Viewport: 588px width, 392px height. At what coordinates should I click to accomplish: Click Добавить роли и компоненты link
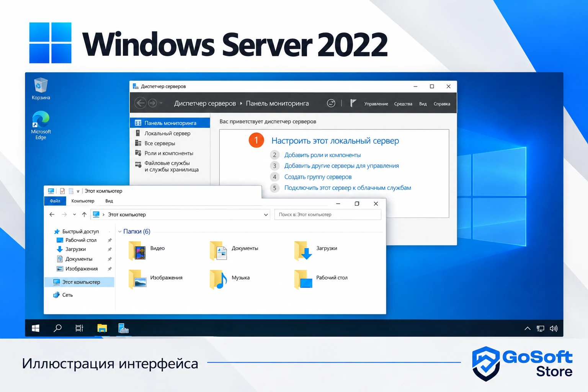322,155
